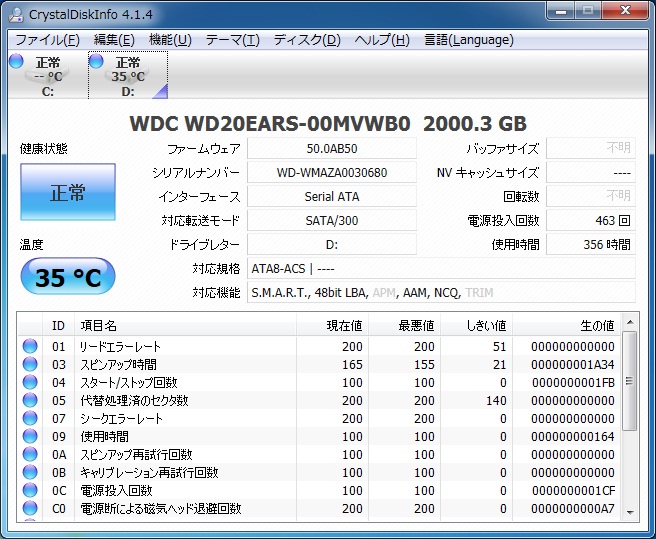Viewport: 656px width, 539px height.
Task: Click the power-on hours 356 時間 field
Action: (591, 244)
